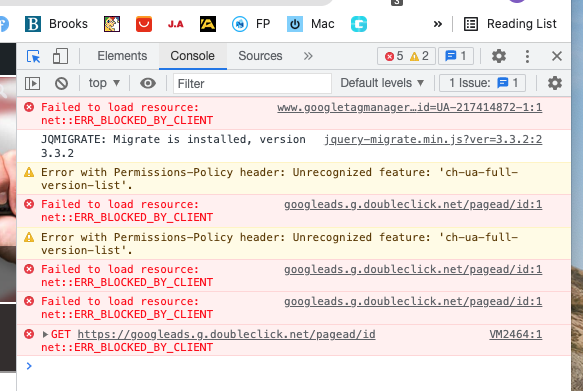This screenshot has height=391, width=583.
Task: Click the JQMIGRATE installed message text
Action: [x=173, y=146]
